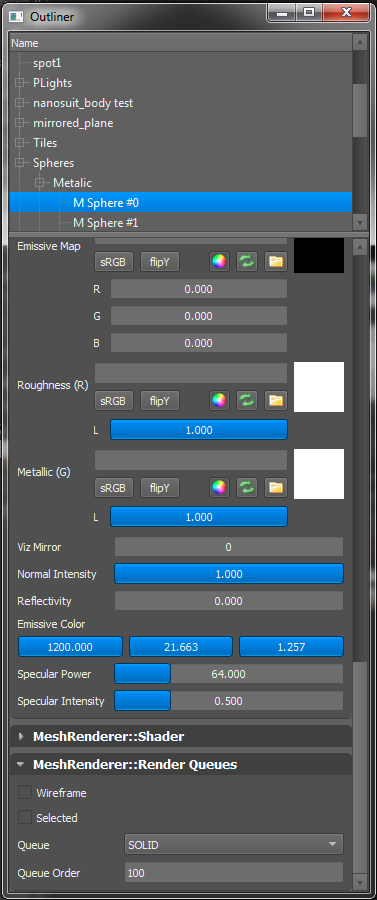
Task: Open color picker for Metallic map
Action: point(219,488)
